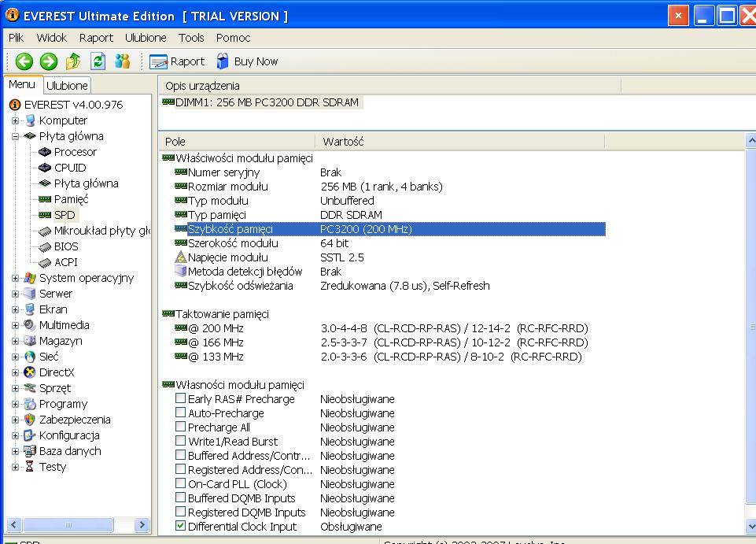Click the Magazyn storage icon

click(30, 341)
